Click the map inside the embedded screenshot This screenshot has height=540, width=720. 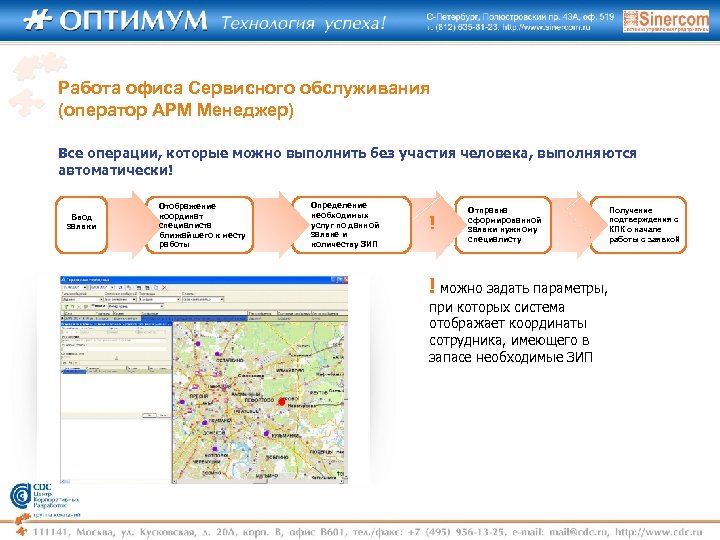coord(259,399)
